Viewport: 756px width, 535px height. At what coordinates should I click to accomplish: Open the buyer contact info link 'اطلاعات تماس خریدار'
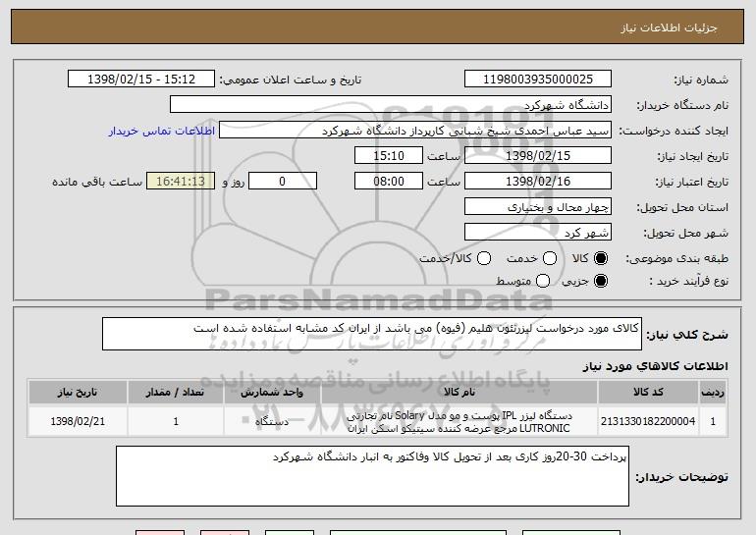(x=162, y=131)
